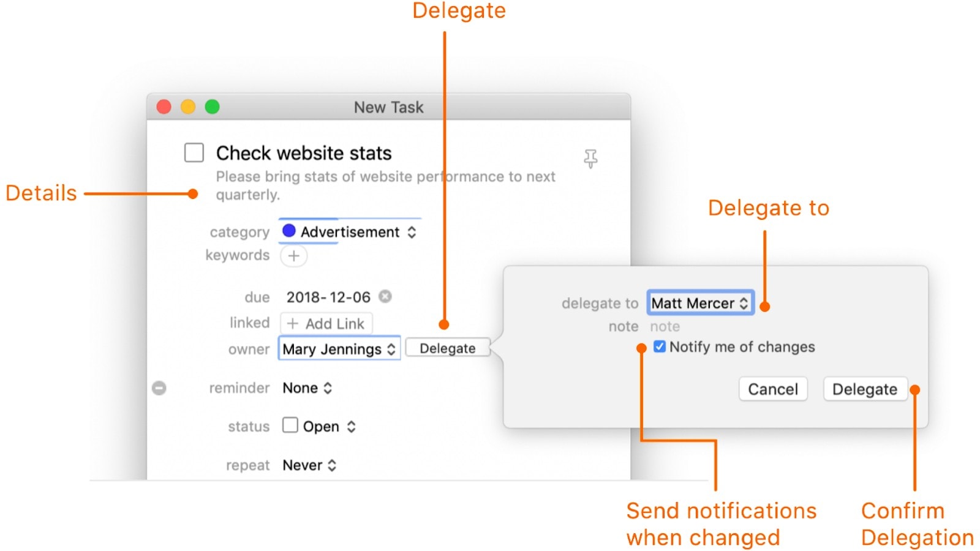Click the blue Advertisement category color dot
980x551 pixels.
point(289,231)
